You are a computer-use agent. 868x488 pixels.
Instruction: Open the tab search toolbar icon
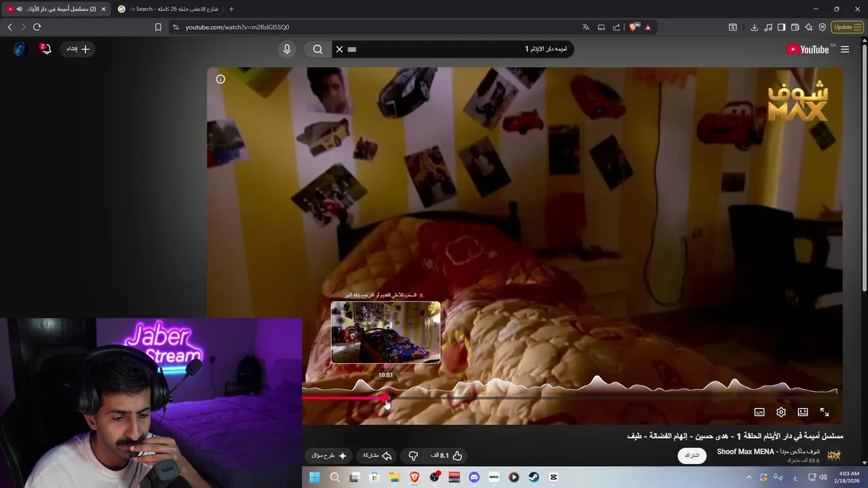click(x=733, y=27)
